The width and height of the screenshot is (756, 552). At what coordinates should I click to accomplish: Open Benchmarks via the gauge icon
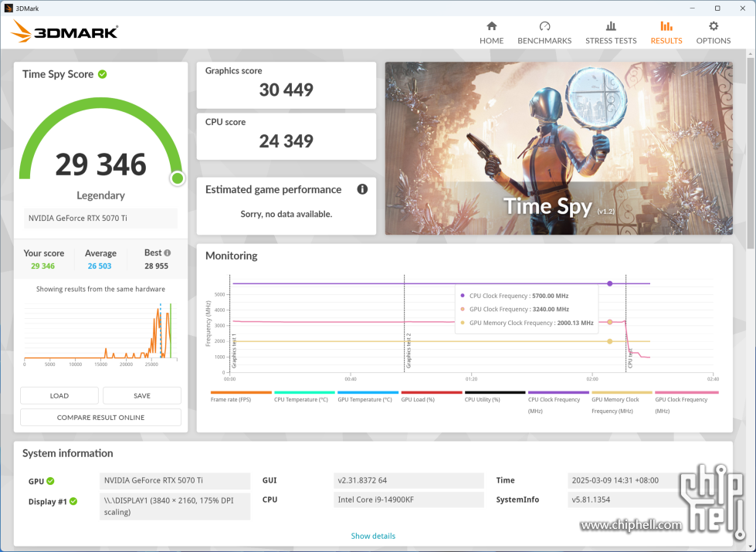[544, 26]
